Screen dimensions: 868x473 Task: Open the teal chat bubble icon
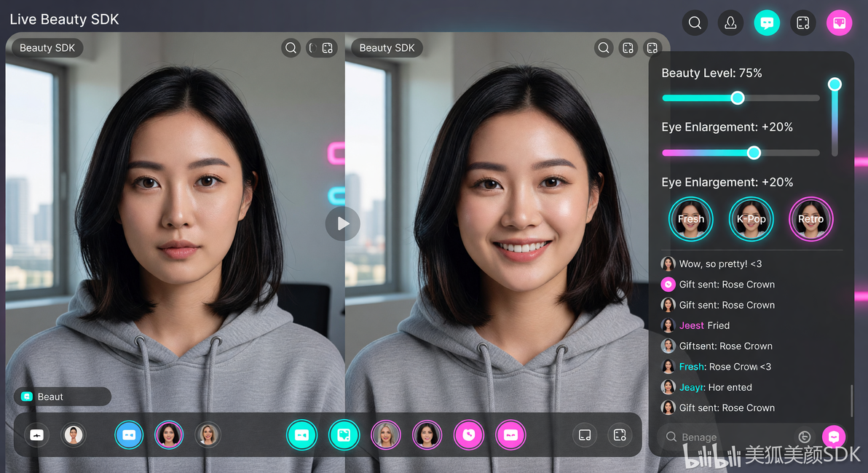coord(767,23)
